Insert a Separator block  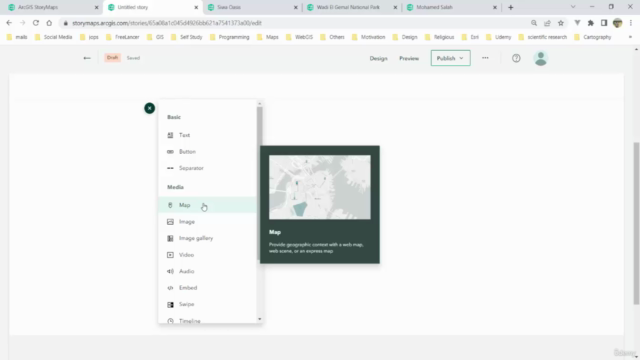pos(207,168)
